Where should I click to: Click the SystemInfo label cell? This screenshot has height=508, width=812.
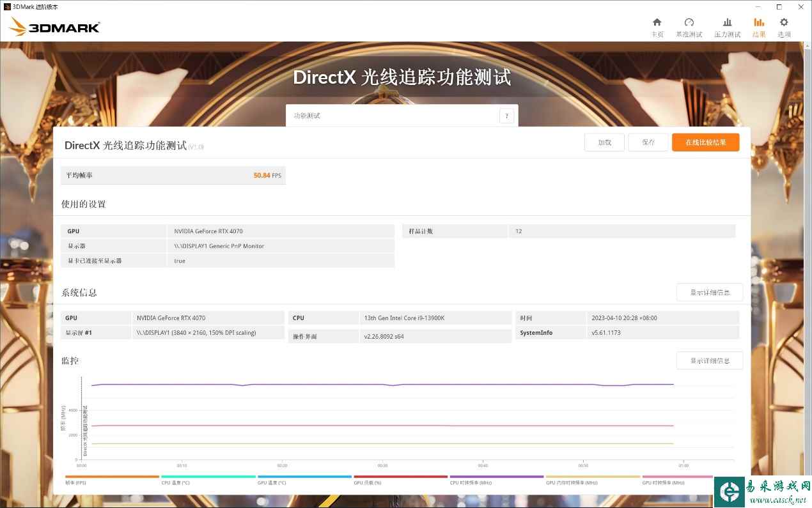pos(550,333)
